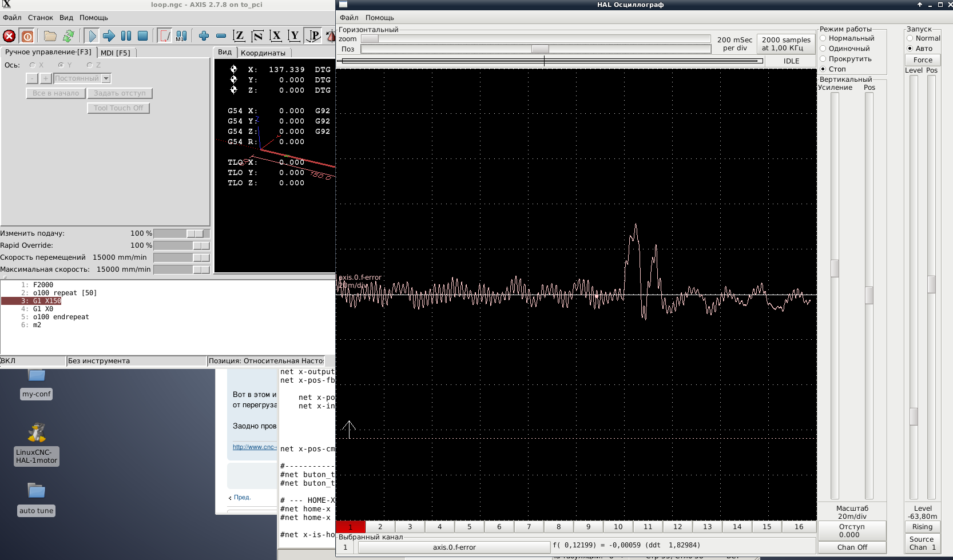Toggle the emergency stop button
The width and height of the screenshot is (953, 560).
(9, 36)
